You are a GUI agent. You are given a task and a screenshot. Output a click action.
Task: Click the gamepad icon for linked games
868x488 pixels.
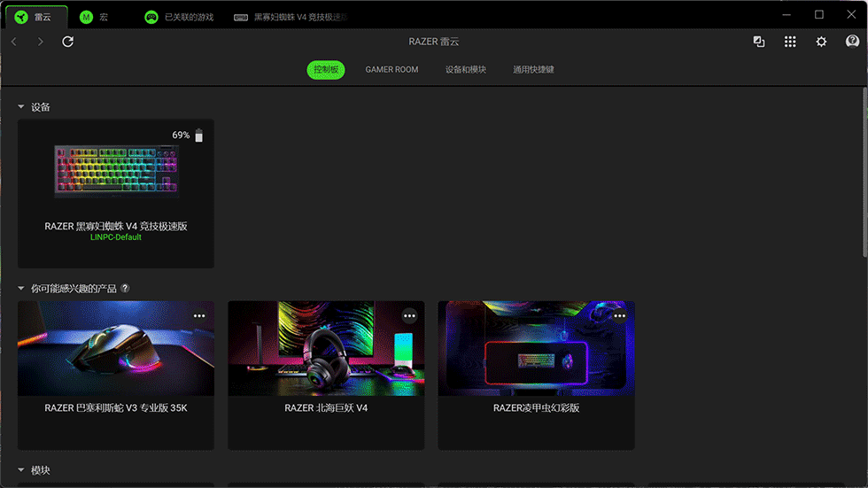point(151,17)
